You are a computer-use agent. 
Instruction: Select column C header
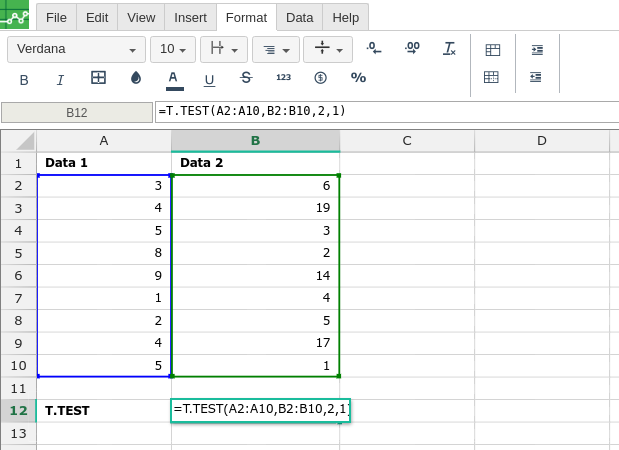tap(407, 140)
